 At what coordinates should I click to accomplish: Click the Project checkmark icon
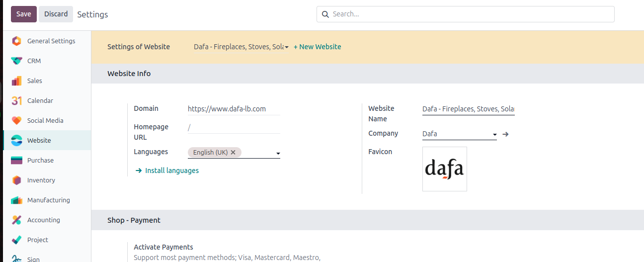[17, 240]
